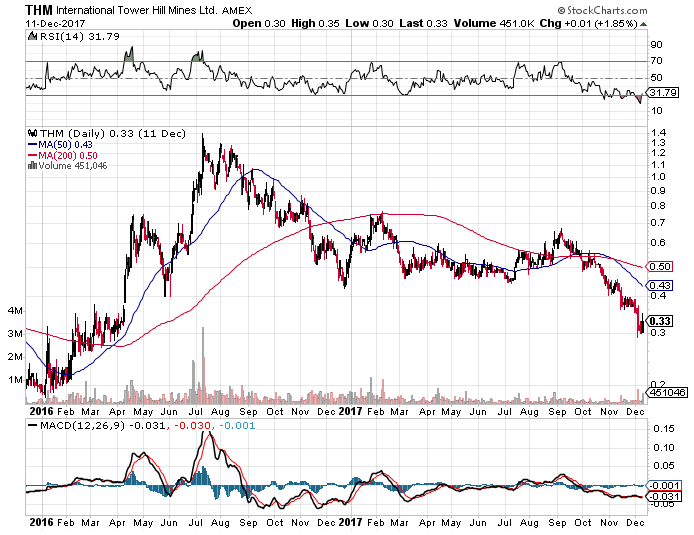Click the black MACD line swatch in legend
This screenshot has width=694, height=535.
point(32,426)
